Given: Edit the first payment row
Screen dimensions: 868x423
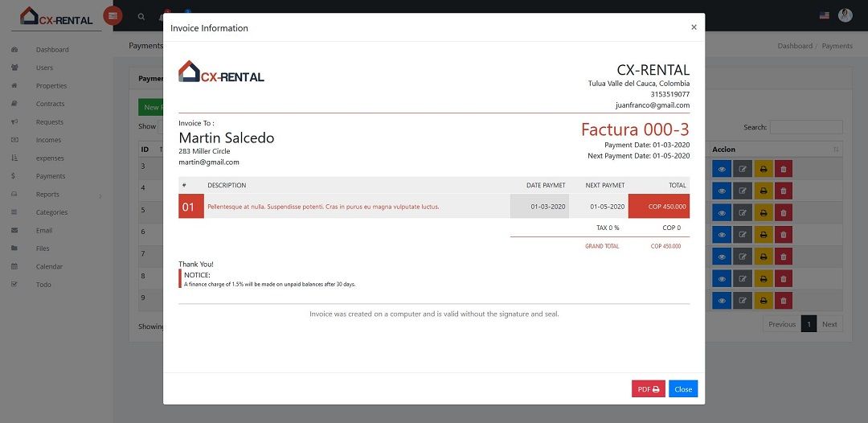Looking at the screenshot, I should pos(742,169).
